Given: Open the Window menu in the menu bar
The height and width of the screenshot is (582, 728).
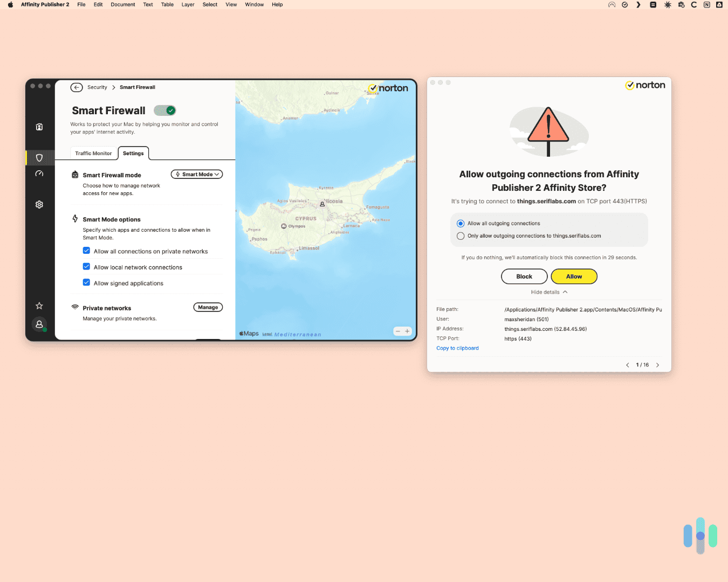Looking at the screenshot, I should (x=254, y=4).
